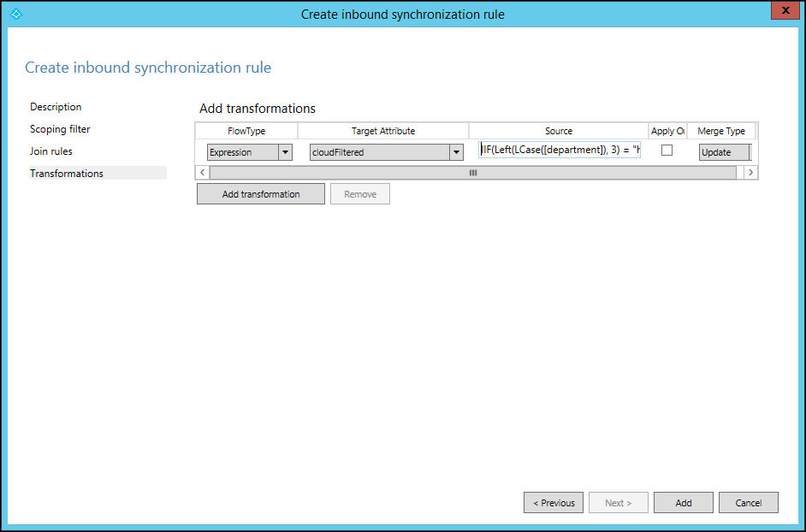Cancel the inbound synchronization rule creation
This screenshot has width=806, height=532.
(748, 502)
